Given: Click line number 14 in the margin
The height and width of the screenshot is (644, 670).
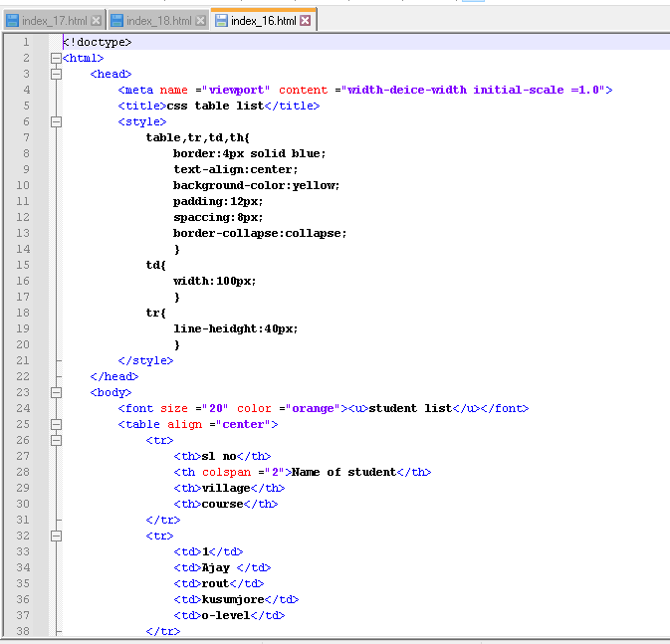Looking at the screenshot, I should [23, 249].
